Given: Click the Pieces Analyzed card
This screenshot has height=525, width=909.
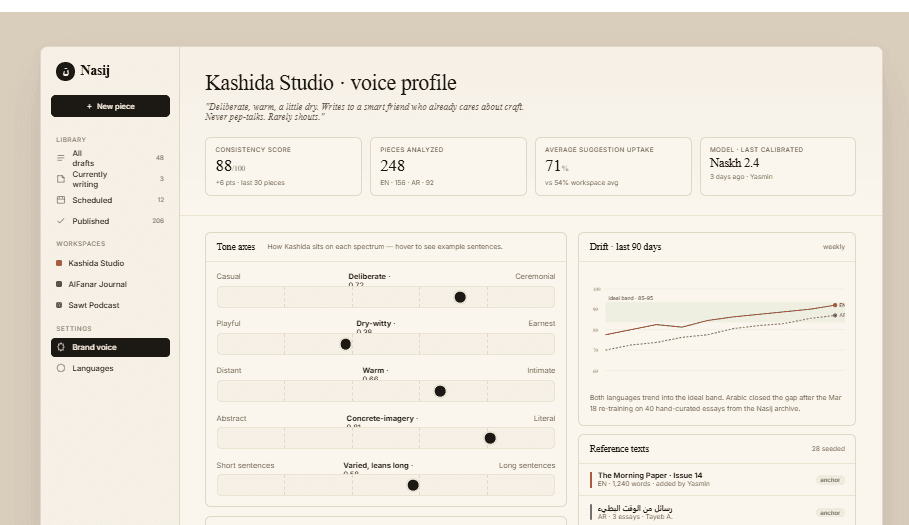Looking at the screenshot, I should pos(448,166).
